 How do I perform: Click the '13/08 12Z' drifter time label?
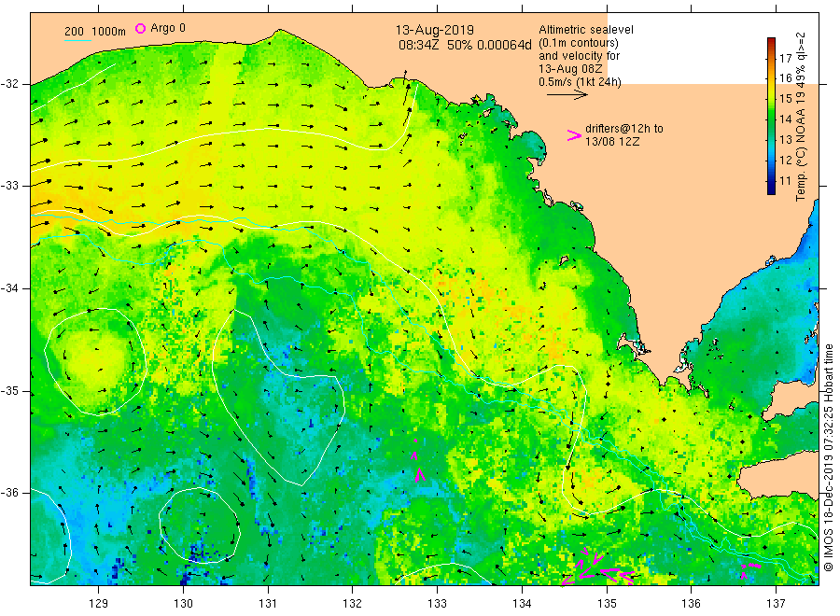point(611,142)
